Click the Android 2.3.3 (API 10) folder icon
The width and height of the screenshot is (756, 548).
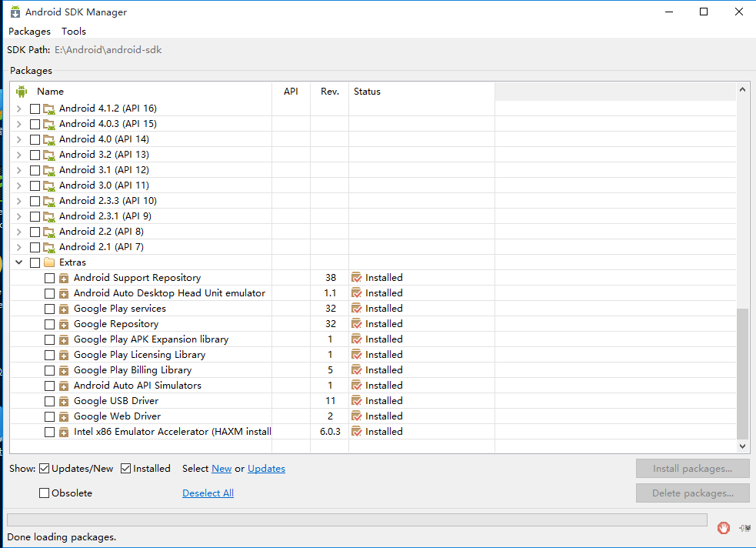click(48, 202)
